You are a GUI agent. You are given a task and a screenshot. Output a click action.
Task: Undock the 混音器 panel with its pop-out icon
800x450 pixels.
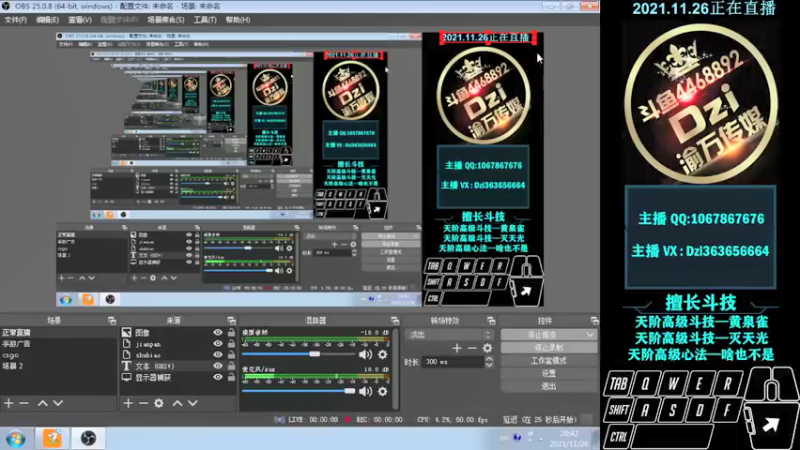click(x=394, y=320)
